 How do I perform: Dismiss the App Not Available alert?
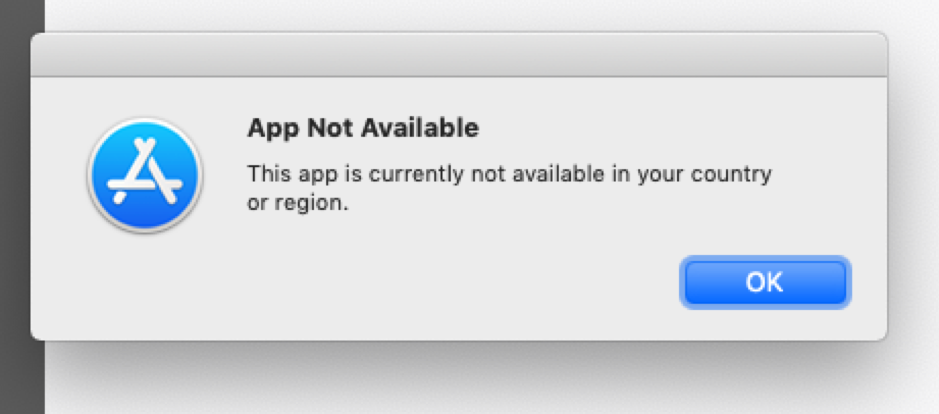[x=765, y=282]
